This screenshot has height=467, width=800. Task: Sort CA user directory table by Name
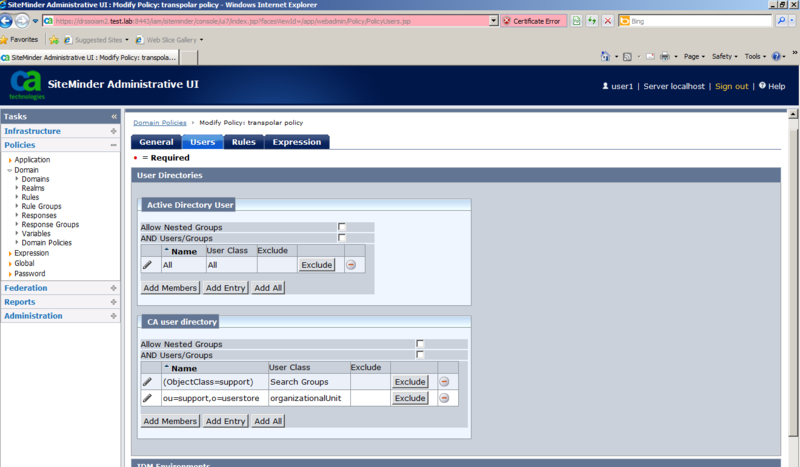184,368
